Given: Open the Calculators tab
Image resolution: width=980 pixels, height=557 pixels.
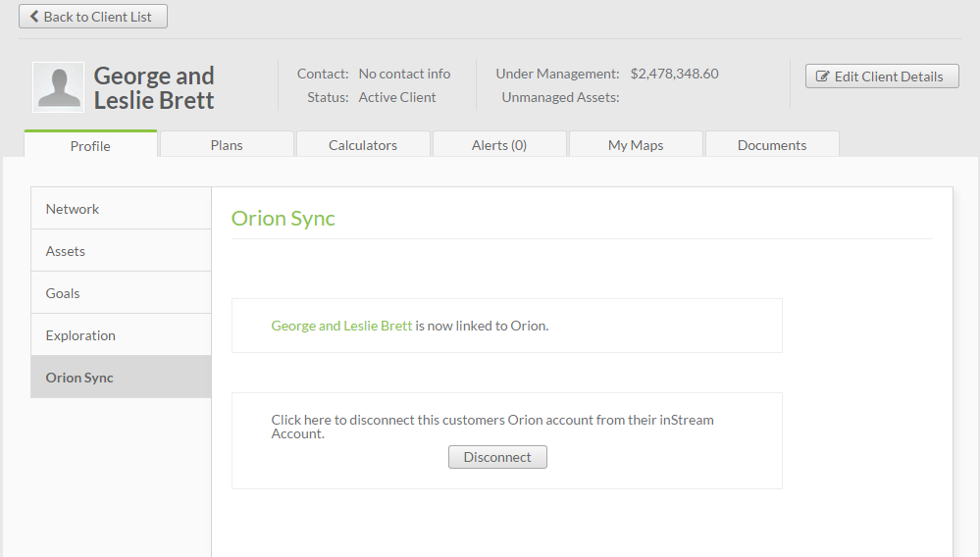Looking at the screenshot, I should [363, 145].
